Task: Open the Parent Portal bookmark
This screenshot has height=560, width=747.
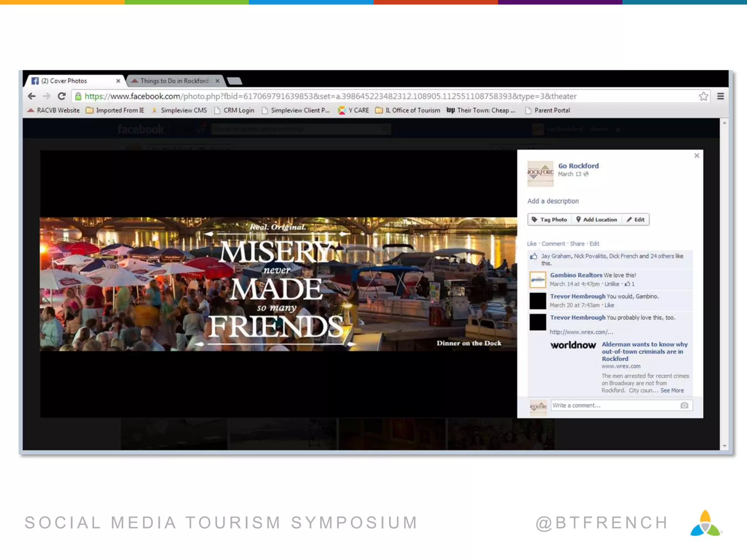Action: pyautogui.click(x=547, y=110)
